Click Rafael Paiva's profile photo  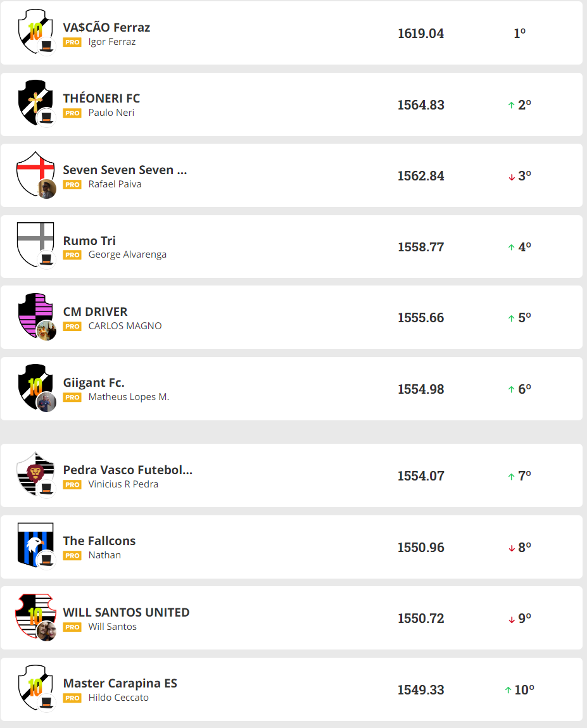(47, 189)
